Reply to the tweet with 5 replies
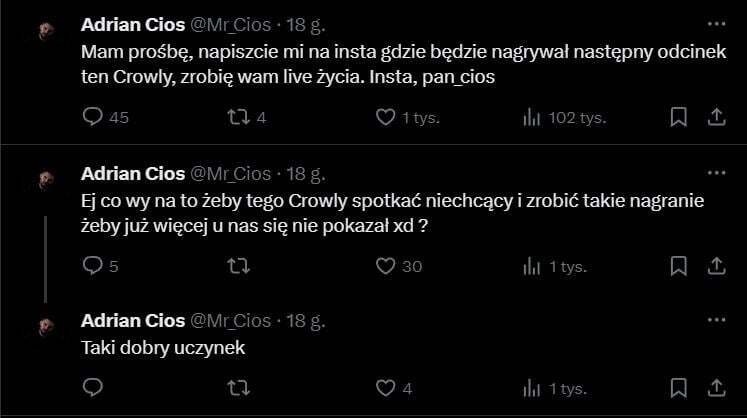The height and width of the screenshot is (418, 747). (93, 266)
